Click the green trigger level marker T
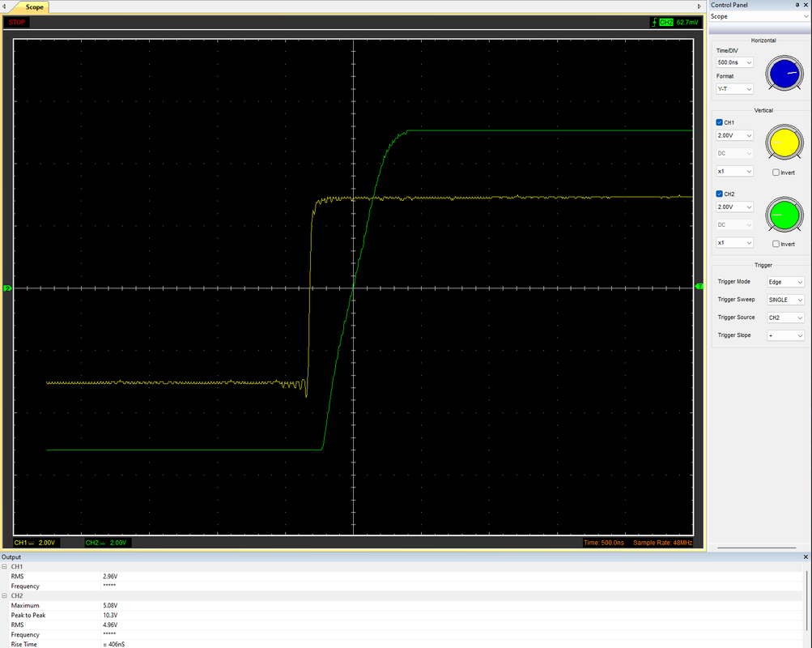Screen dimensions: 812x648 pyautogui.click(x=699, y=287)
